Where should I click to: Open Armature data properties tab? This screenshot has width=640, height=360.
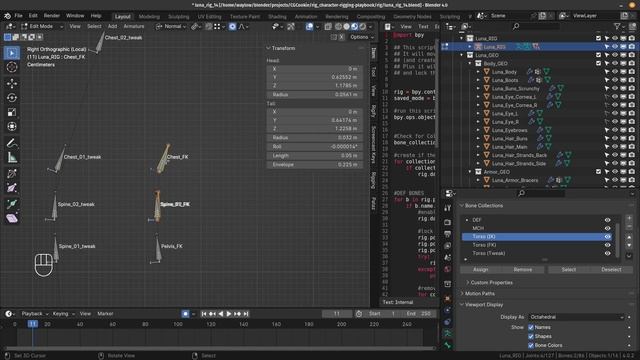coord(448,334)
